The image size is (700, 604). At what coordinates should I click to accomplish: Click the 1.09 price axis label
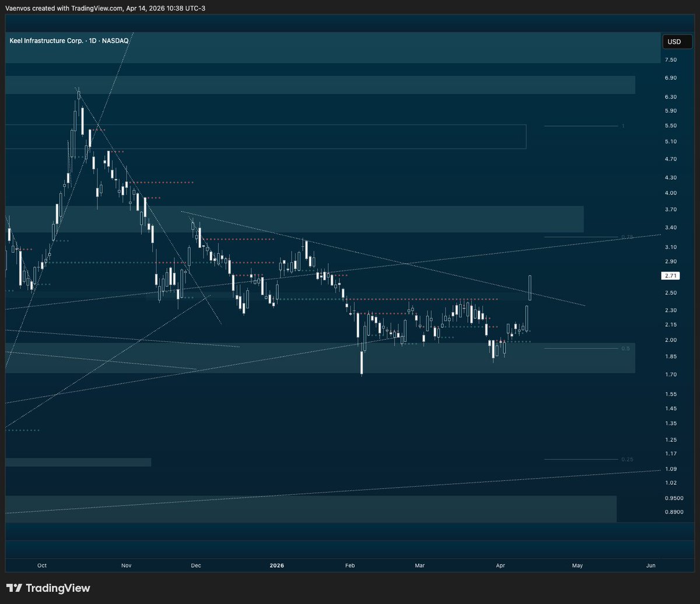point(670,469)
